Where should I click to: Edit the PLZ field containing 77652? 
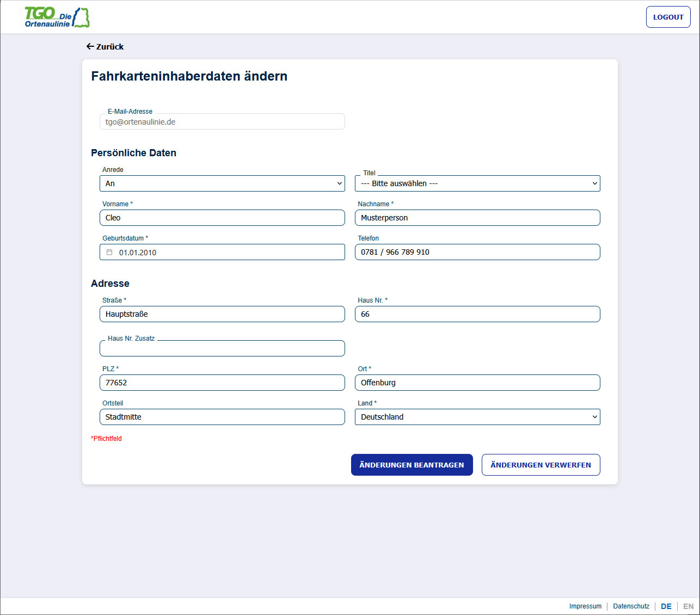[x=222, y=383]
